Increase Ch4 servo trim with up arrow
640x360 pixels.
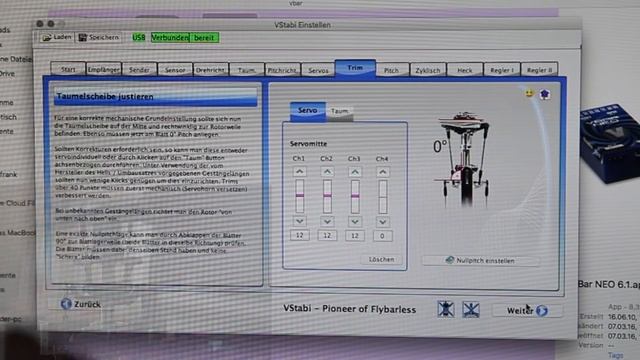pos(382,172)
